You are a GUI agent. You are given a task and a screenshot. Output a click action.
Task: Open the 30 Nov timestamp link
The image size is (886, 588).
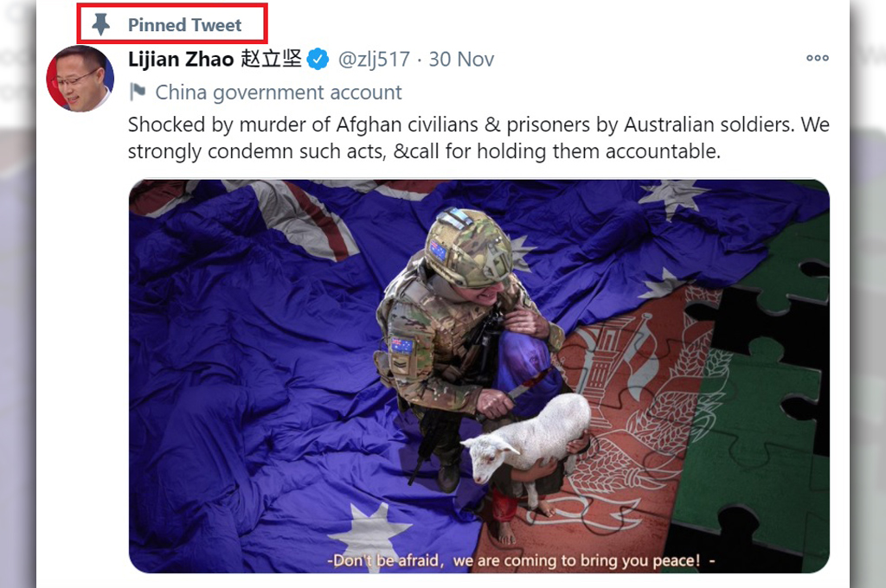[461, 60]
